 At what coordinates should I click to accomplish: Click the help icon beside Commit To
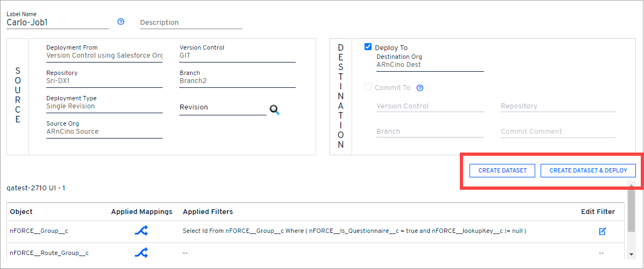pyautogui.click(x=420, y=88)
